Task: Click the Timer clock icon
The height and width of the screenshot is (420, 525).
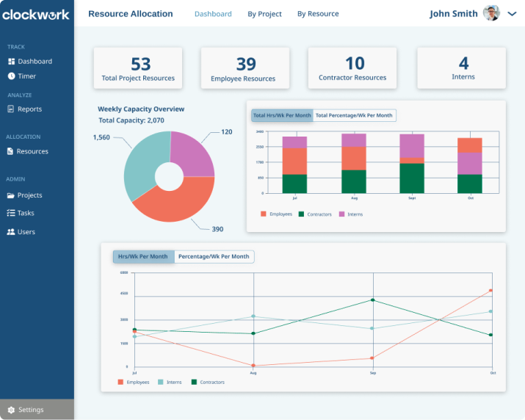Action: tap(11, 76)
